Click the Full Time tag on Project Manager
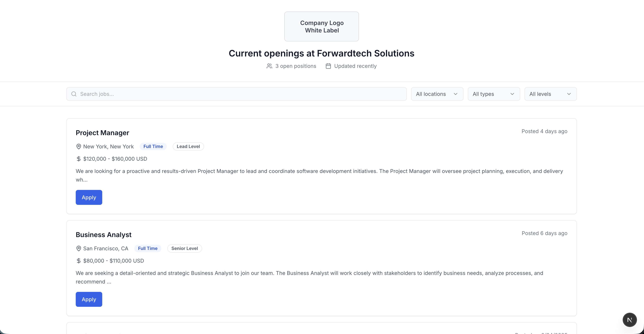 point(153,146)
